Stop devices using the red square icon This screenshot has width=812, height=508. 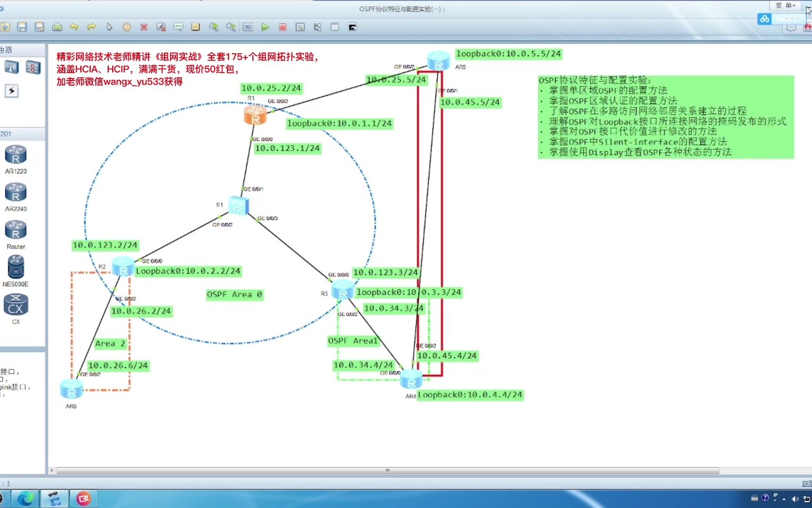[x=282, y=27]
